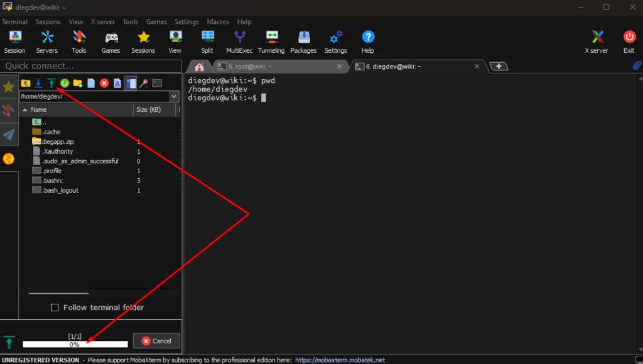Open the paper plane Macros sidebar tab
The width and height of the screenshot is (643, 364).
pos(9,134)
